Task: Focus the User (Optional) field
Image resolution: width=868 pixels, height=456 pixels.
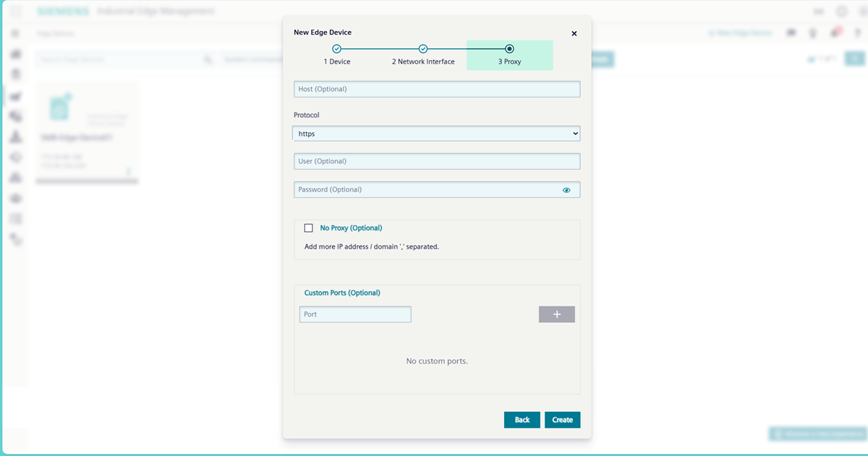Action: 436,161
